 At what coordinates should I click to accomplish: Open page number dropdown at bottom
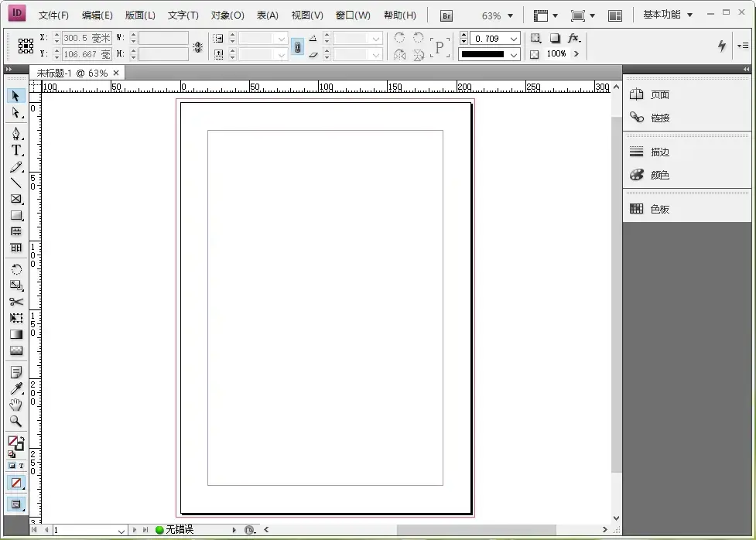point(121,531)
